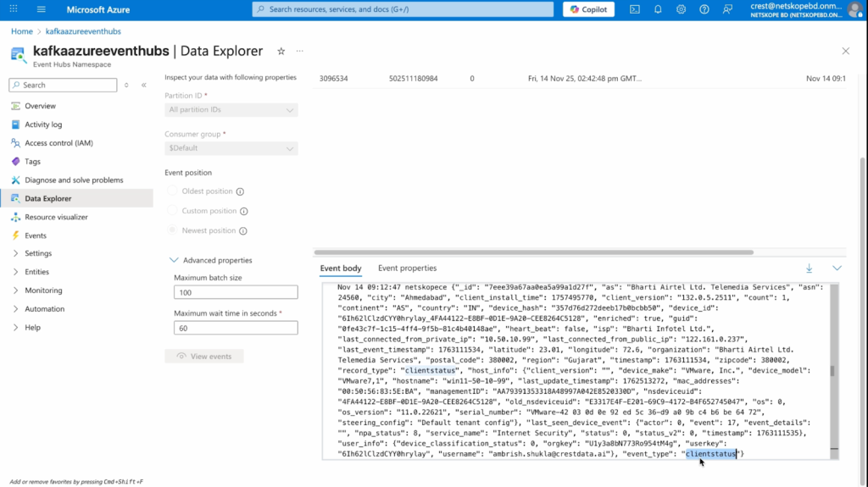Open the Consumer group dropdown
This screenshot has height=487, width=868.
(231, 148)
